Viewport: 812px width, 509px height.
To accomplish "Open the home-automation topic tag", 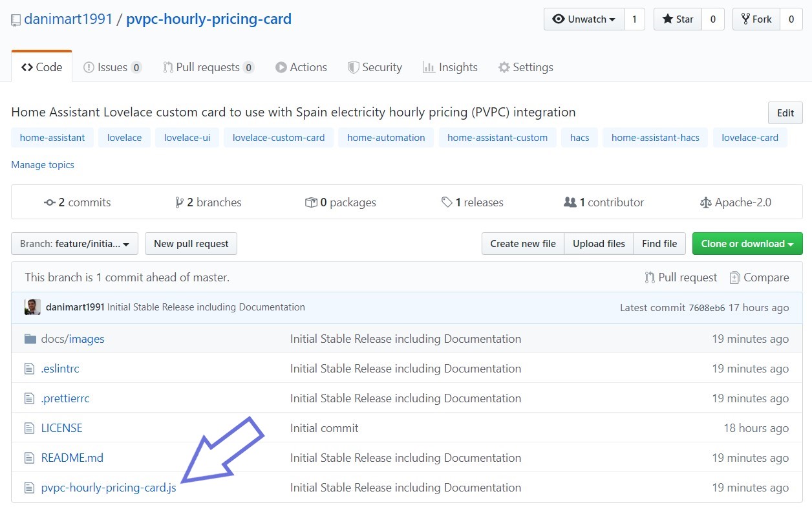I will point(386,137).
